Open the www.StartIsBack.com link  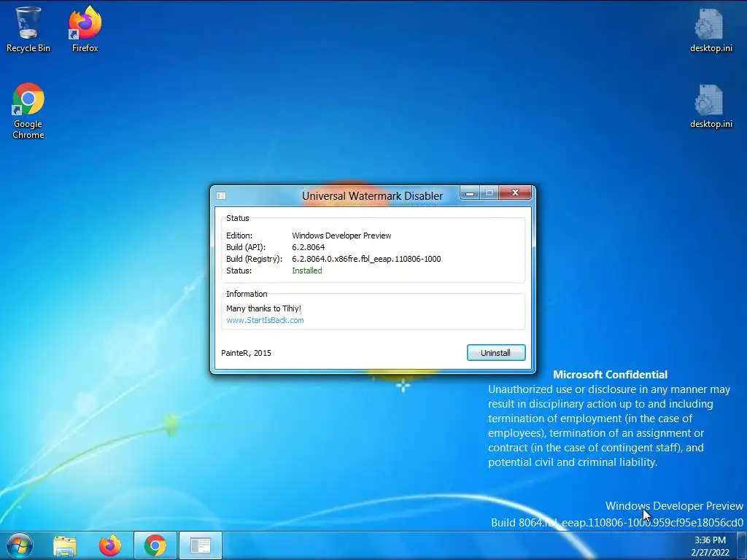265,320
